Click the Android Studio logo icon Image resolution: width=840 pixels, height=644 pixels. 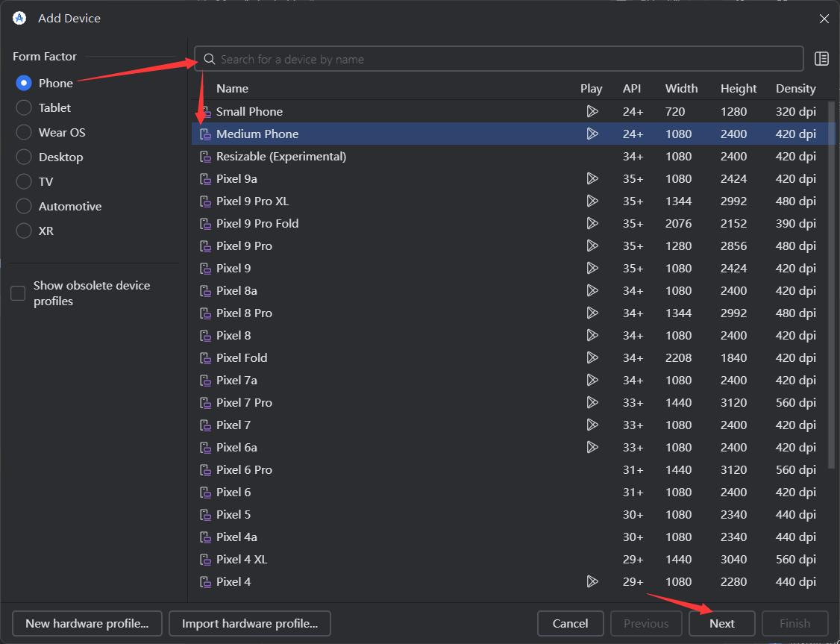coord(19,18)
